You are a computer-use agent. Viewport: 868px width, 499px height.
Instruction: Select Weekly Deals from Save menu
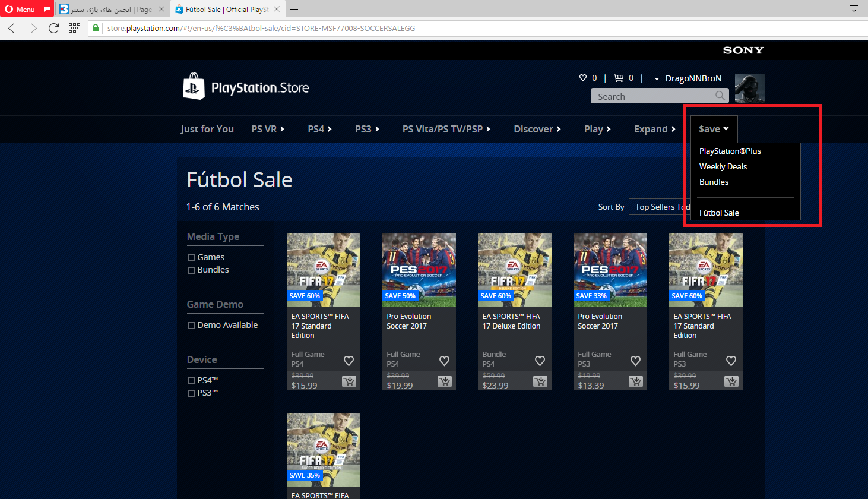pyautogui.click(x=723, y=166)
